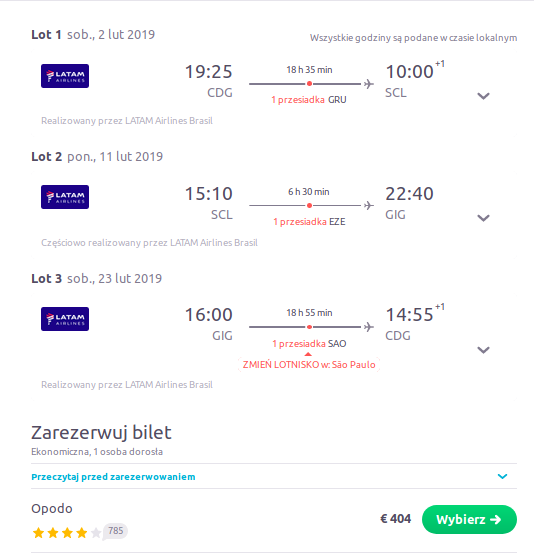This screenshot has width=534, height=559.
Task: Expand Lot 1 flight details chevron
Action: pos(483,96)
